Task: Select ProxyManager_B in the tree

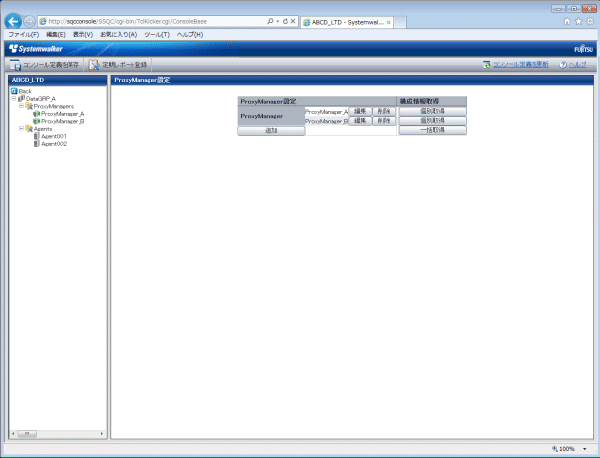Action: [x=63, y=121]
